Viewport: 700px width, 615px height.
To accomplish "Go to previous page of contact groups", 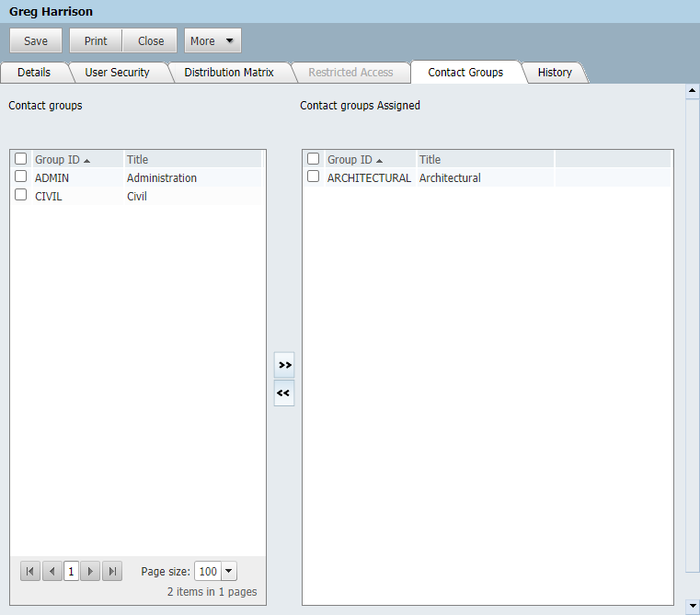I will (52, 571).
